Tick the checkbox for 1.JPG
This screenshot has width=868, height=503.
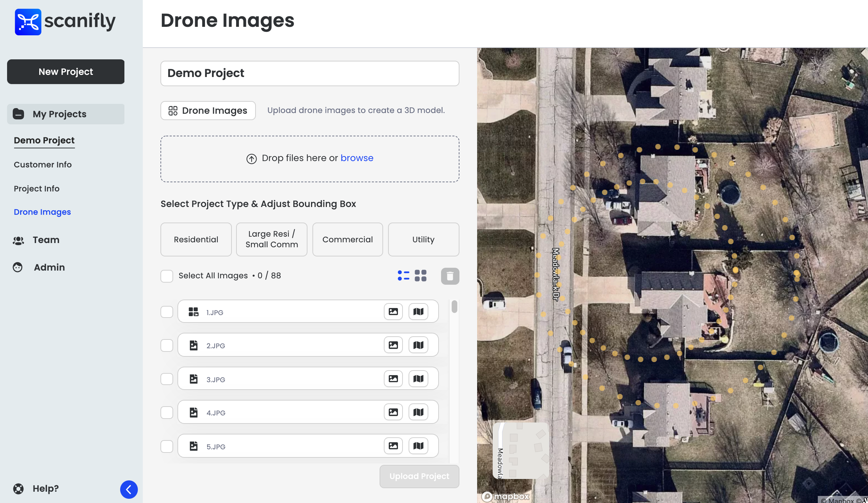(x=167, y=312)
